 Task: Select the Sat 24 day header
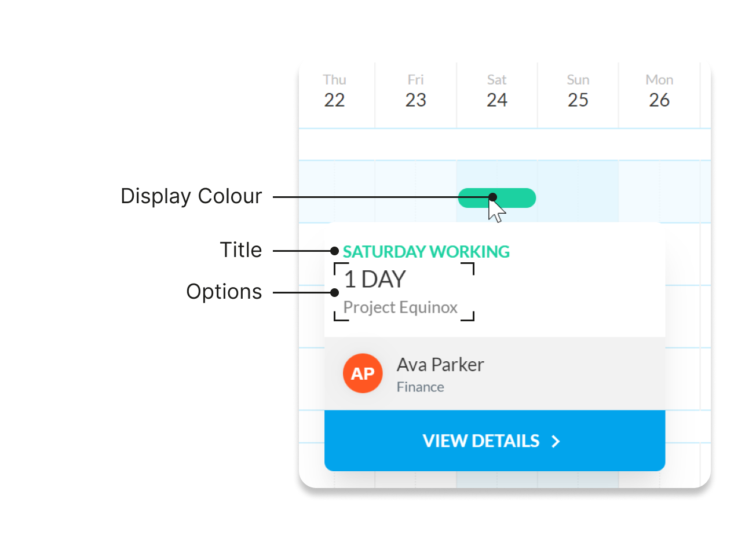tap(497, 91)
